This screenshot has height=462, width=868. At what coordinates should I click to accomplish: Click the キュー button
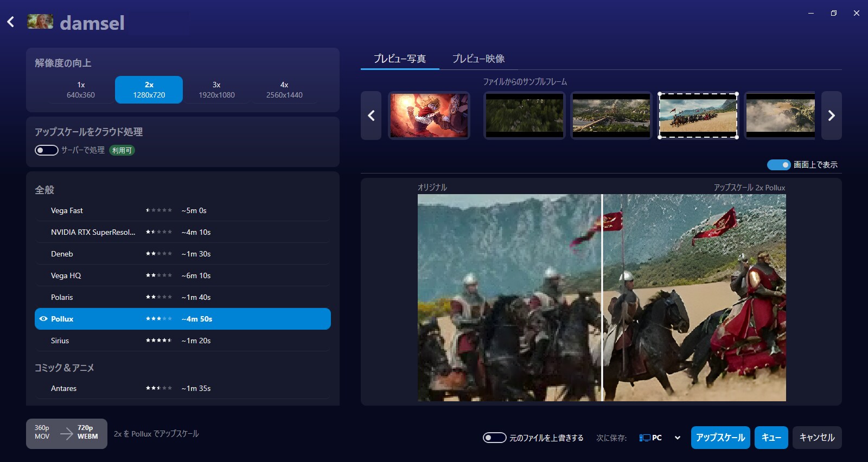[x=771, y=438]
